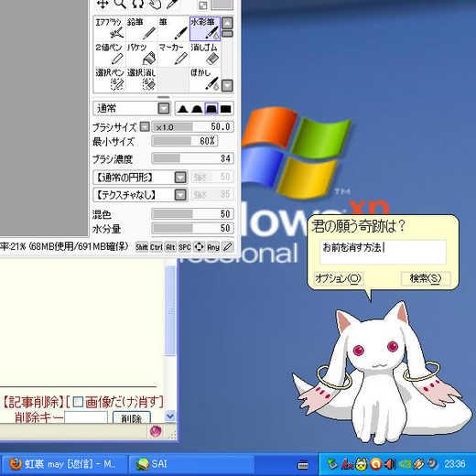Click the taskbar clock showing 23:36
The image size is (476, 476).
tap(455, 464)
